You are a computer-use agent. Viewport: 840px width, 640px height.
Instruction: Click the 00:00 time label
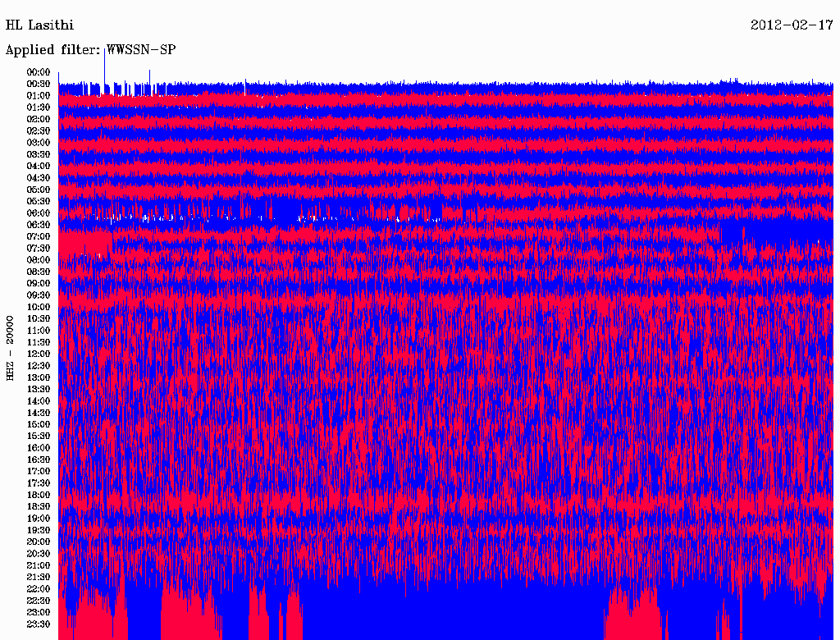pyautogui.click(x=39, y=72)
